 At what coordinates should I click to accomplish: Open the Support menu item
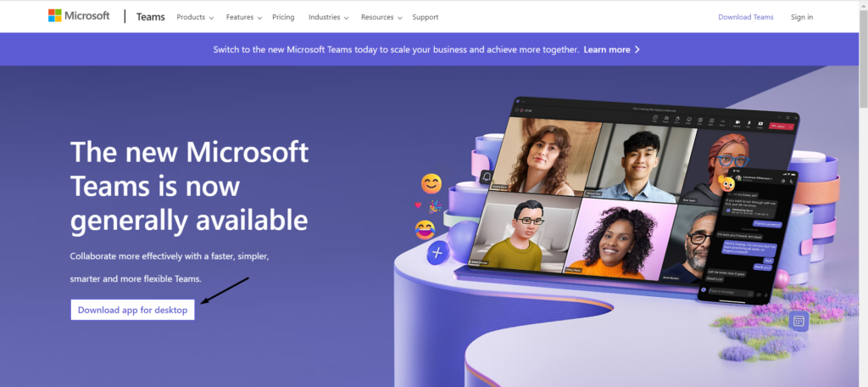tap(426, 17)
